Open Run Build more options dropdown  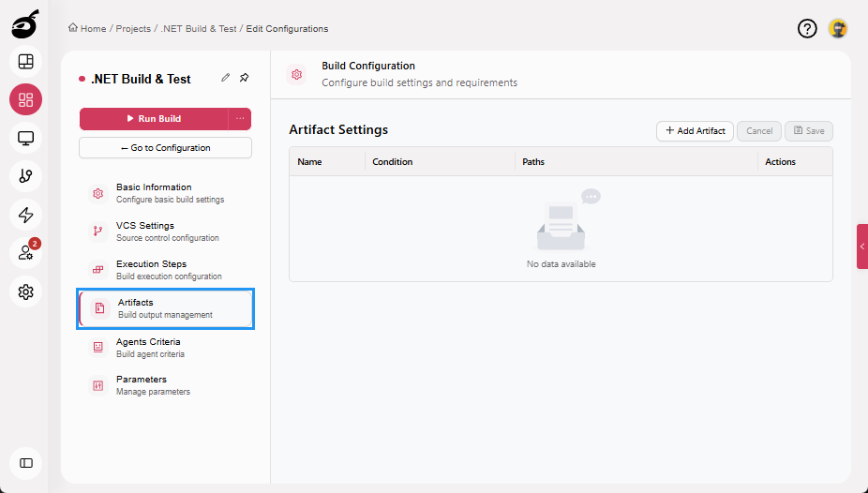coord(240,118)
